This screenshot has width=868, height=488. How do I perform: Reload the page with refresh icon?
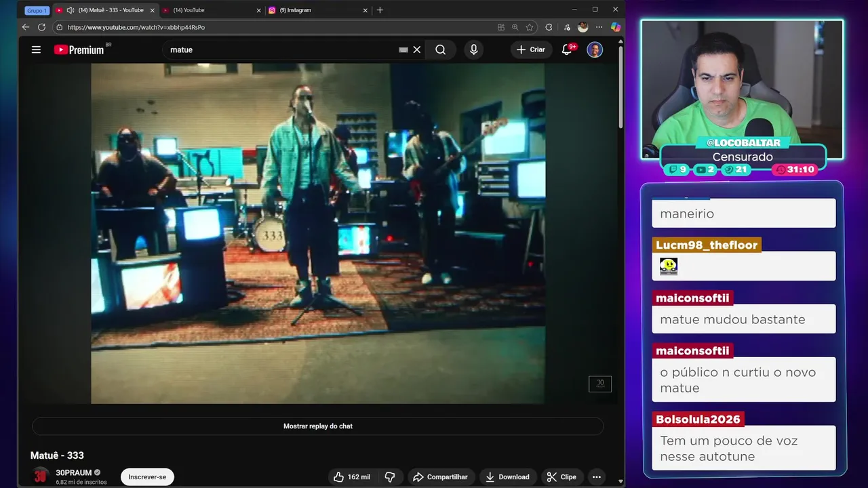41,27
